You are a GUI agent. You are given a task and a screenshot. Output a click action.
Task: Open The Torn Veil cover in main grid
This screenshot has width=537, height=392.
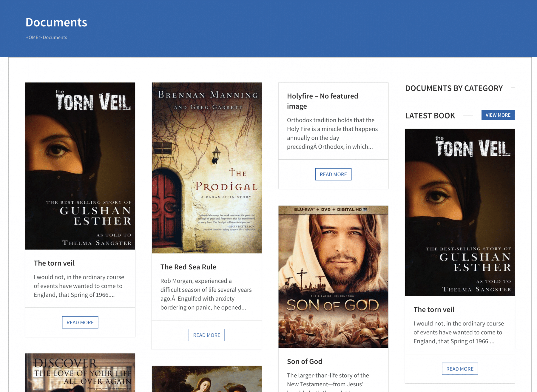coord(80,166)
